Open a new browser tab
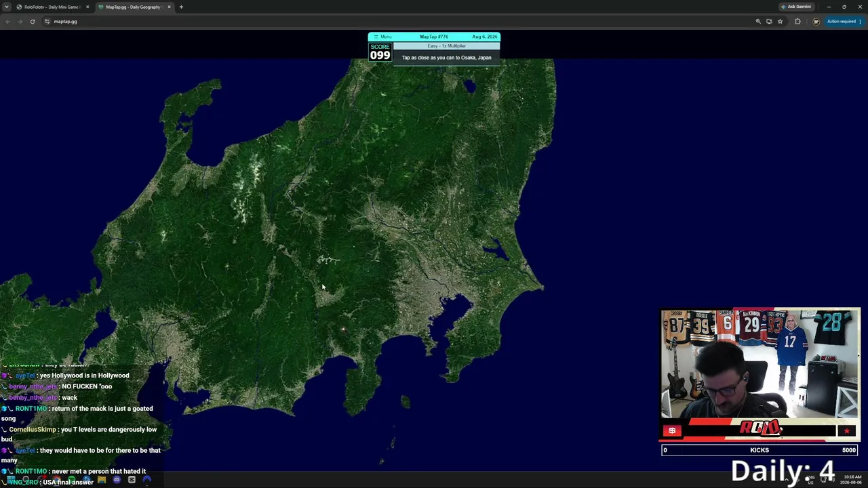Screen dimensions: 868x488 click(181, 7)
